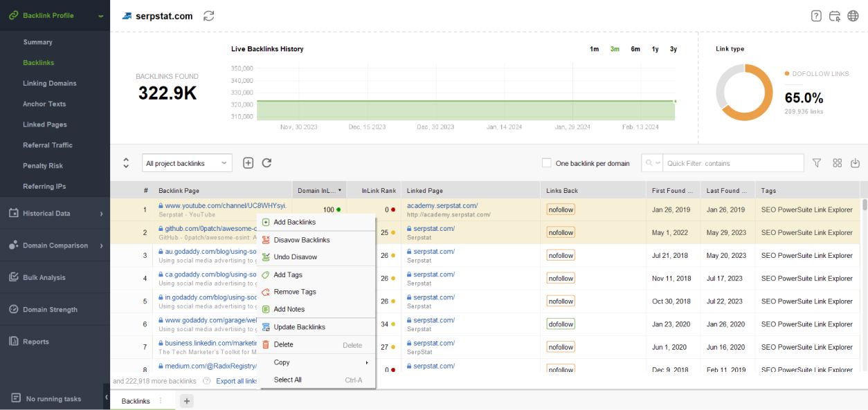This screenshot has width=868, height=410.
Task: Click the Domain Comparison icon in sidebar
Action: click(13, 245)
